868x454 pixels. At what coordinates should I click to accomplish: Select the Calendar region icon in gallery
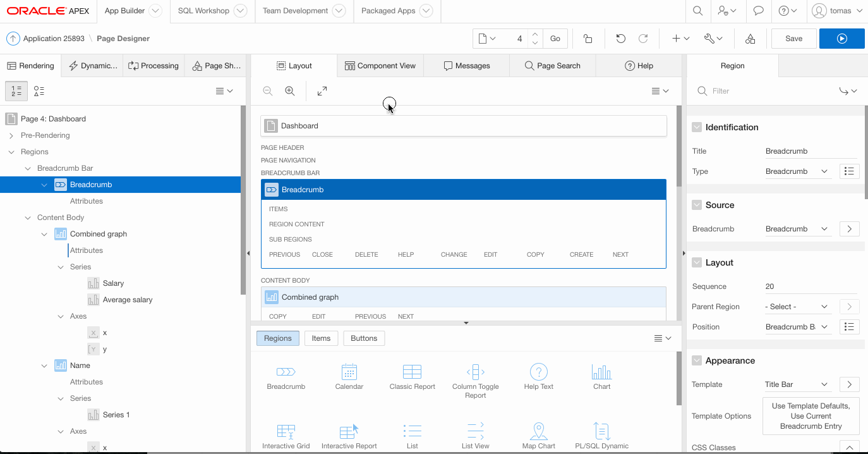point(349,372)
